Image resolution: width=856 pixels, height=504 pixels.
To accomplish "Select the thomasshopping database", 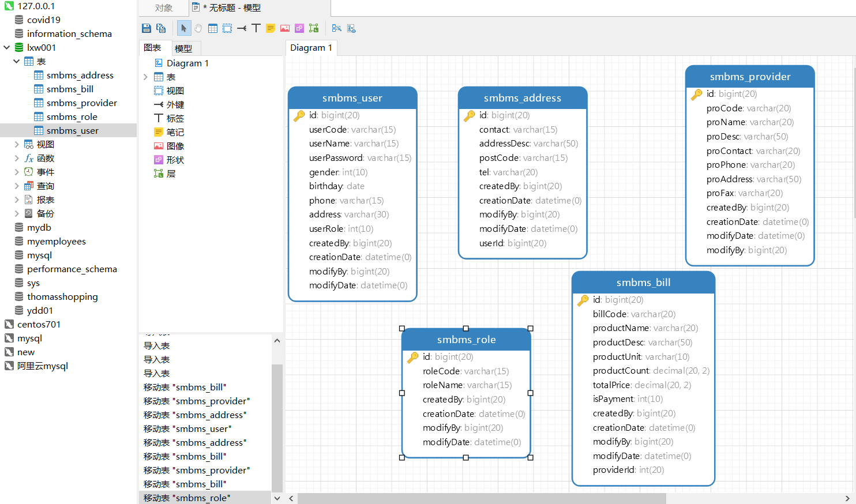I will [62, 296].
